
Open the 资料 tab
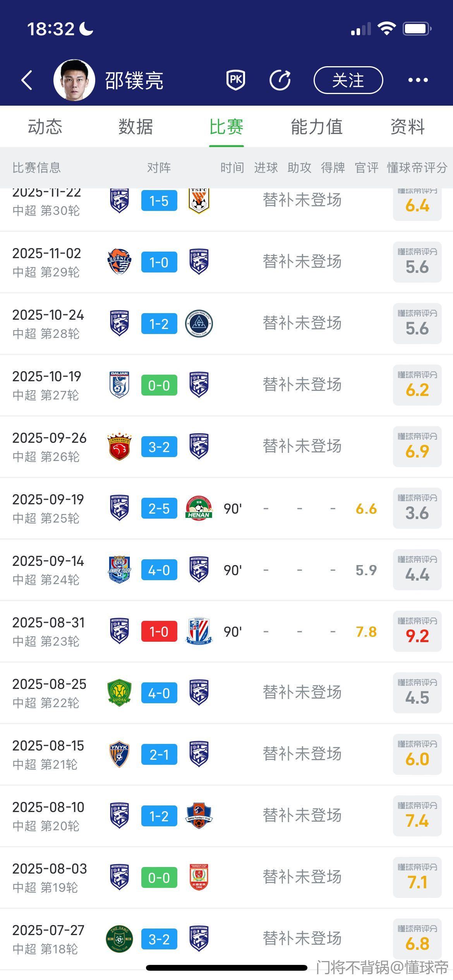pos(407,127)
